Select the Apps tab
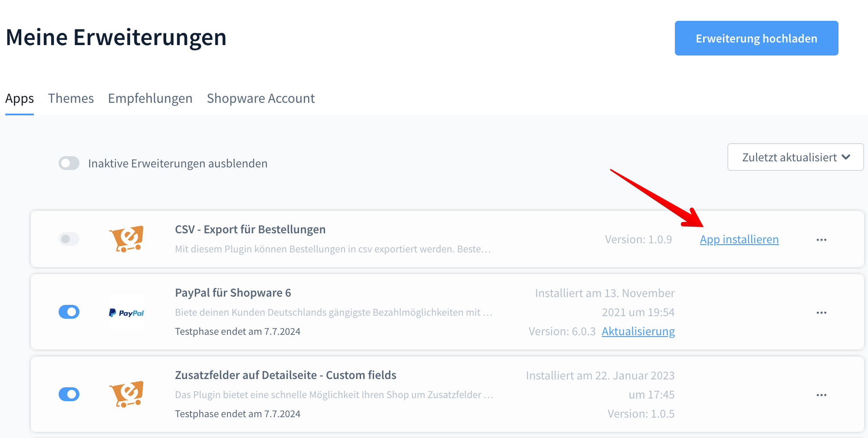 coord(20,98)
